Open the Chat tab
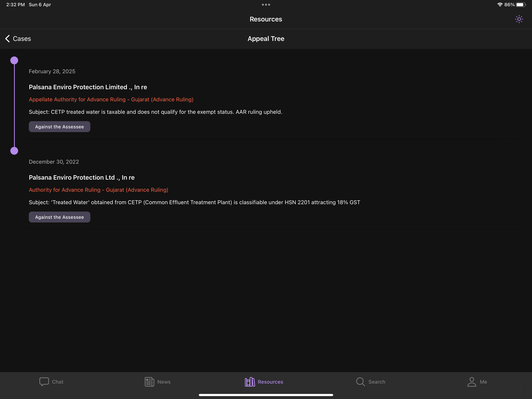 (51, 382)
